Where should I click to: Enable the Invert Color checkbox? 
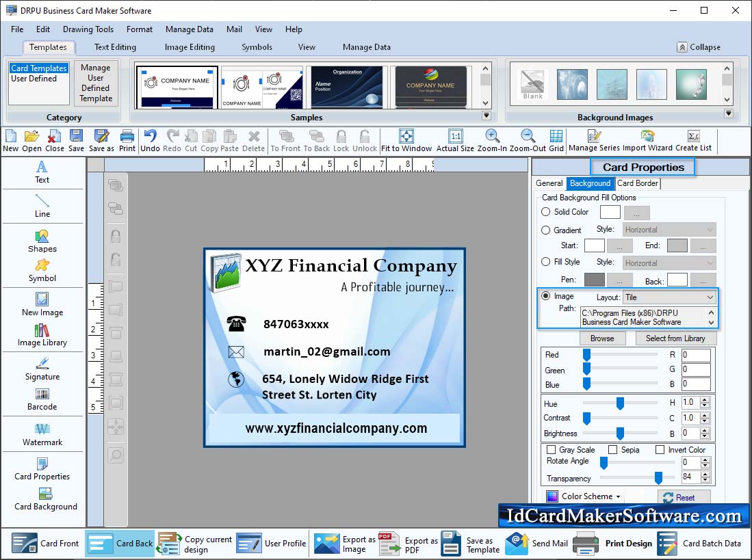pyautogui.click(x=660, y=450)
